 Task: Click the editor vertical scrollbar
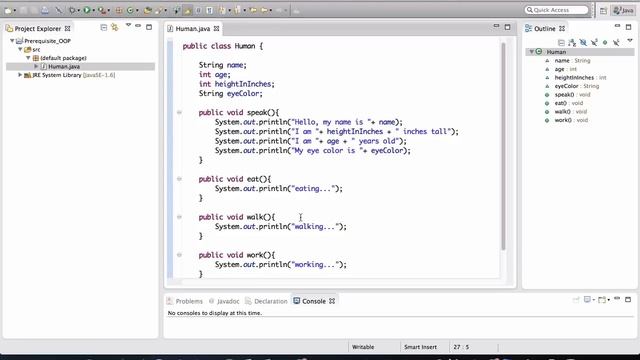click(x=503, y=146)
